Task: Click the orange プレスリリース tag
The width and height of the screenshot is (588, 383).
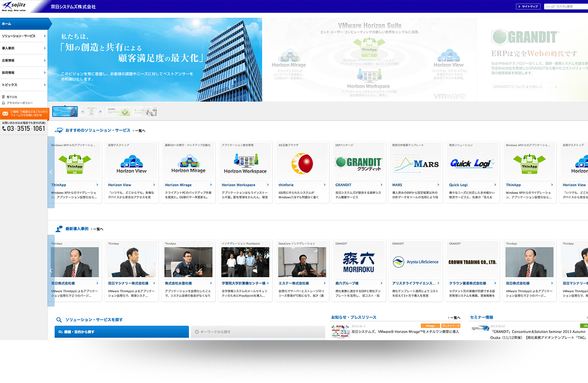Action: (x=451, y=326)
